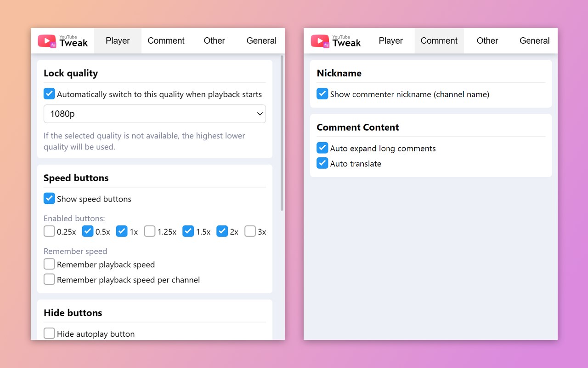
Task: Select Player tab in right panel
Action: (x=390, y=41)
